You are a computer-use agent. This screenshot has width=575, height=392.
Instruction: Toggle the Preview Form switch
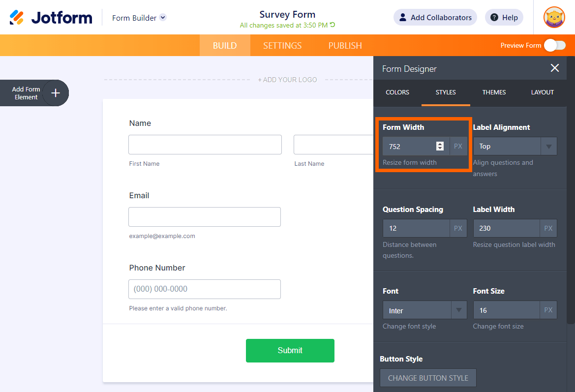554,45
